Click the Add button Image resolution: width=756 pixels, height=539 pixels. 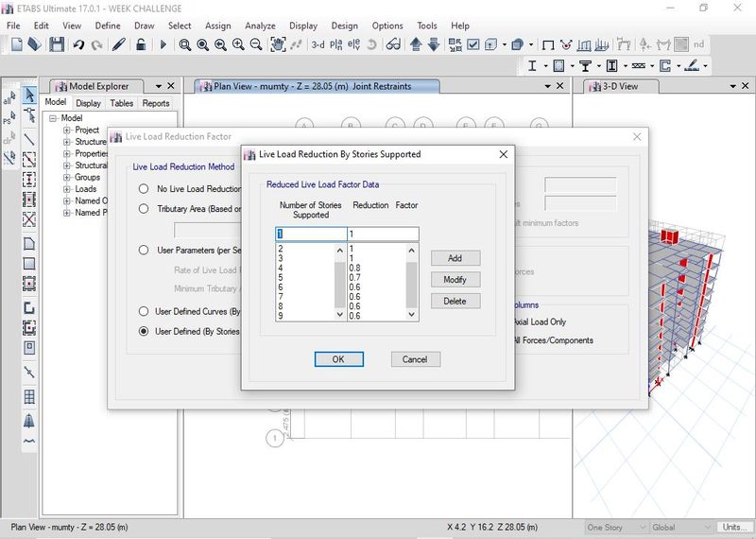coord(455,258)
